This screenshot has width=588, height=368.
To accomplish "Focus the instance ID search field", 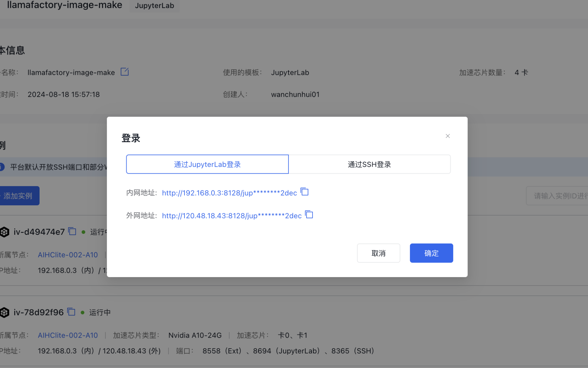I will pos(557,196).
